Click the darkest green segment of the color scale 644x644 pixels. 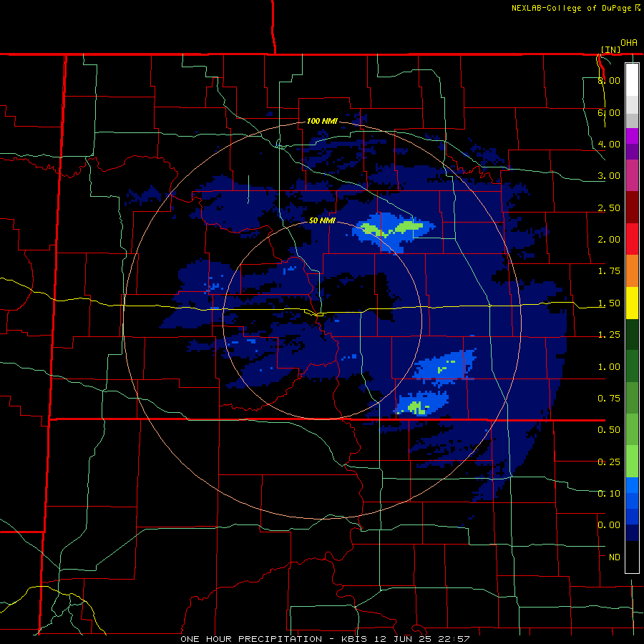click(x=632, y=335)
